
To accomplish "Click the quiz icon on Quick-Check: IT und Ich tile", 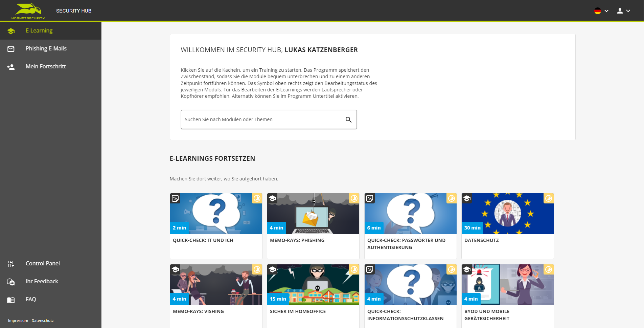I will coord(175,198).
